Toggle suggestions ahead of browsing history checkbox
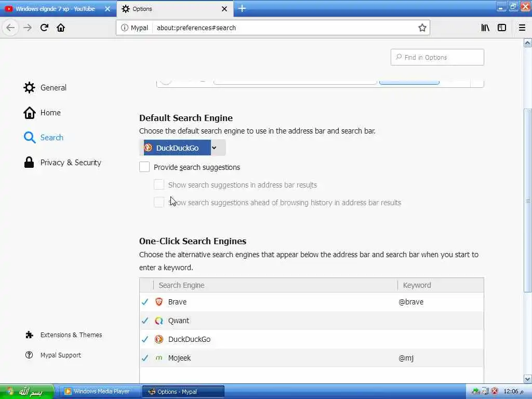Viewport: 532px width, 399px height. [159, 202]
